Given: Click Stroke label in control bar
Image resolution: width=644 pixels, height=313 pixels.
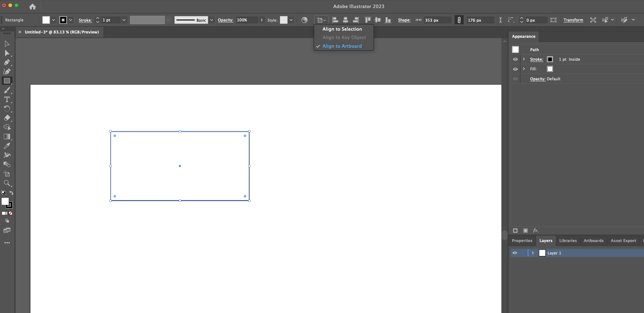Looking at the screenshot, I should [85, 20].
